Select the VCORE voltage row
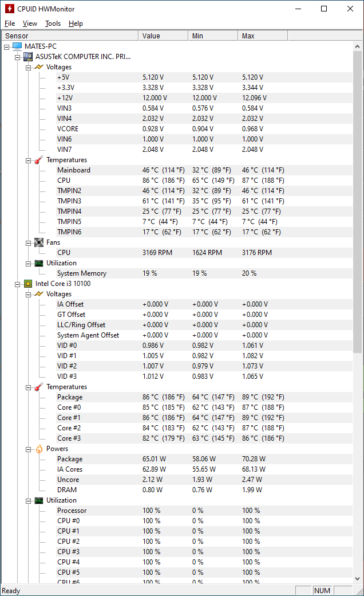 [68, 129]
